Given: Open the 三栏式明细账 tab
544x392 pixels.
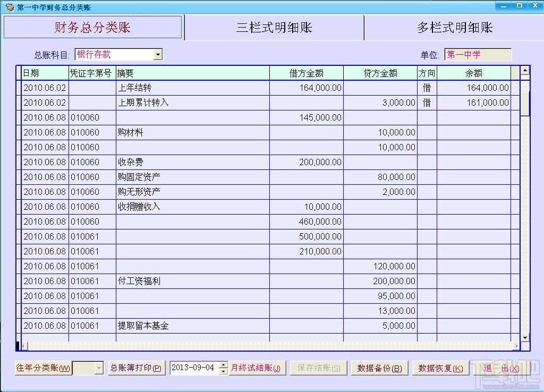Looking at the screenshot, I should click(x=274, y=27).
